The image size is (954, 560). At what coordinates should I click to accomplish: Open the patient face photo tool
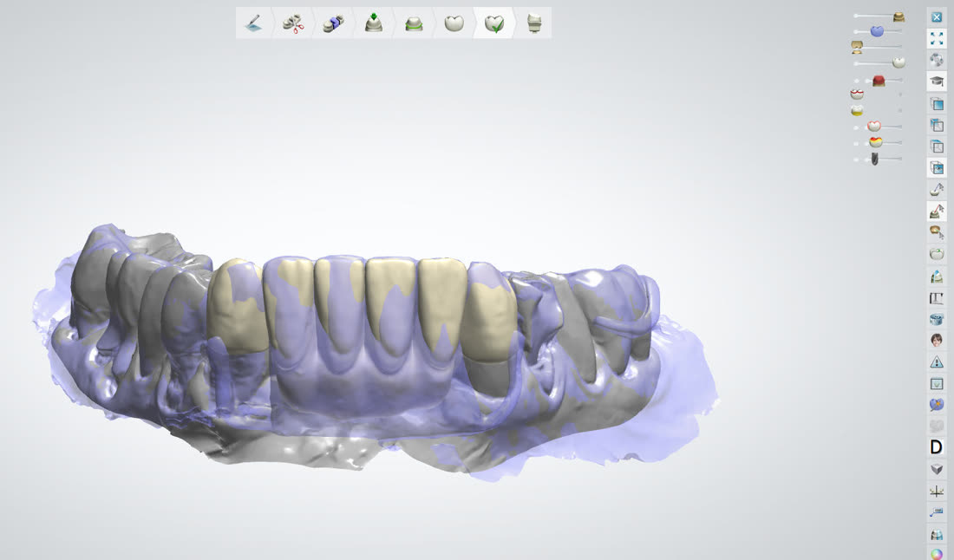[x=937, y=341]
